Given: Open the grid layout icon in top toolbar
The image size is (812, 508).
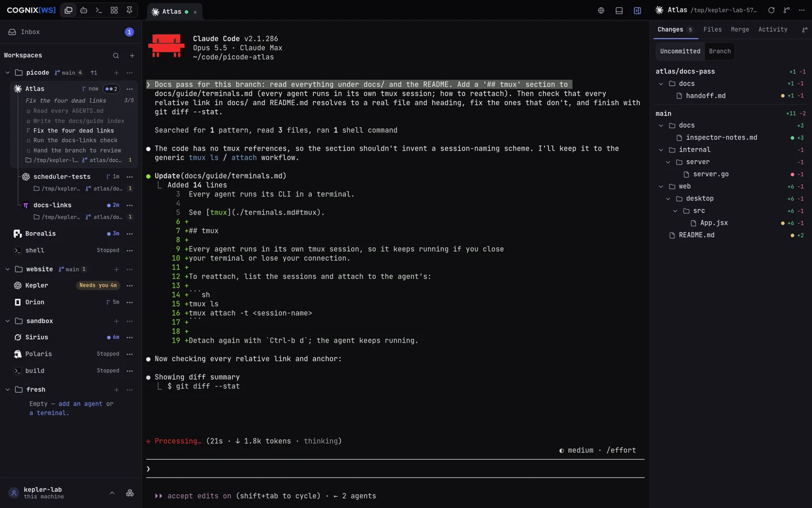Looking at the screenshot, I should pyautogui.click(x=114, y=10).
